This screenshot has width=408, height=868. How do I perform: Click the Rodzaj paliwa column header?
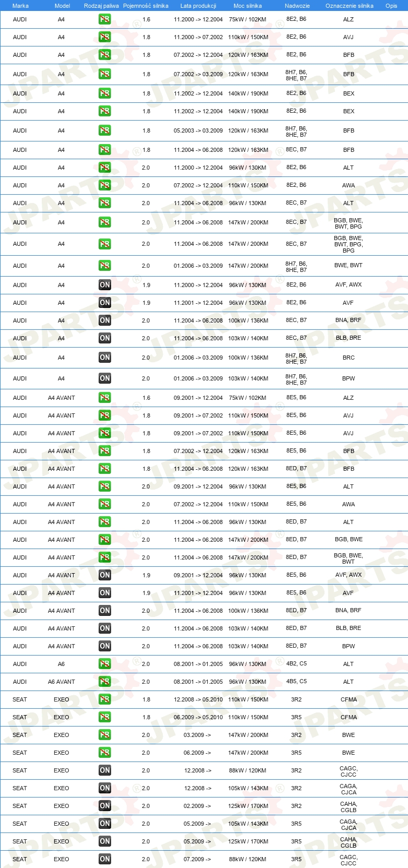point(101,6)
